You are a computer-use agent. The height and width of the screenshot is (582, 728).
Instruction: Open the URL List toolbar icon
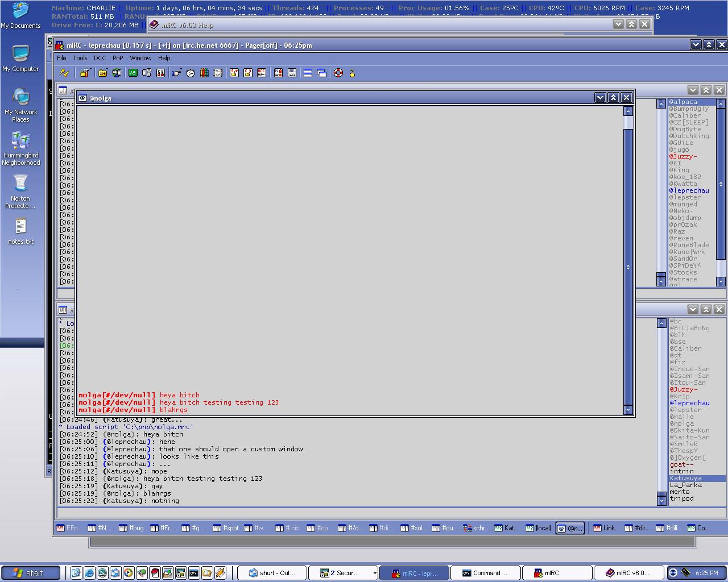pyautogui.click(x=292, y=73)
